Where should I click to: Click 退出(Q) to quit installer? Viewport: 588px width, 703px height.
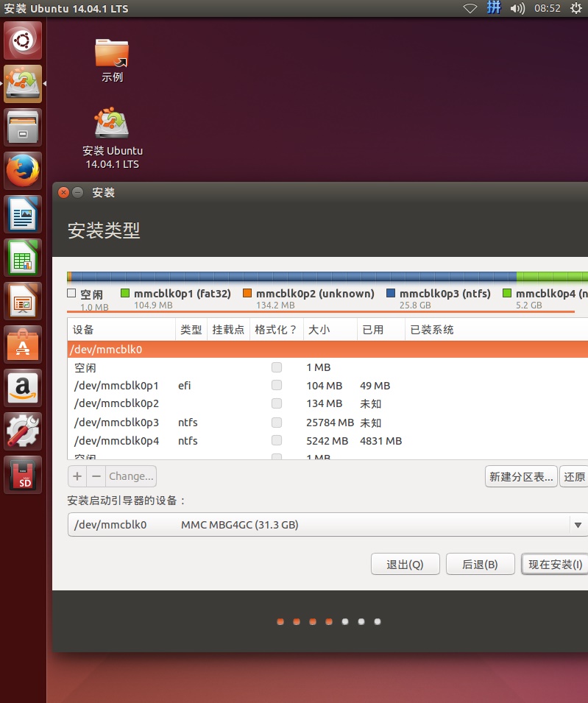[405, 564]
